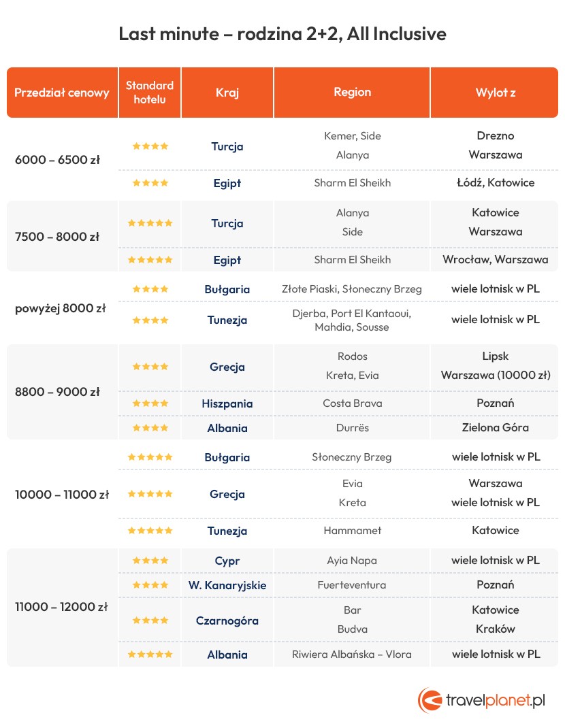Click the Last minute title heading
Image resolution: width=565 pixels, height=728 pixels.
click(x=282, y=34)
